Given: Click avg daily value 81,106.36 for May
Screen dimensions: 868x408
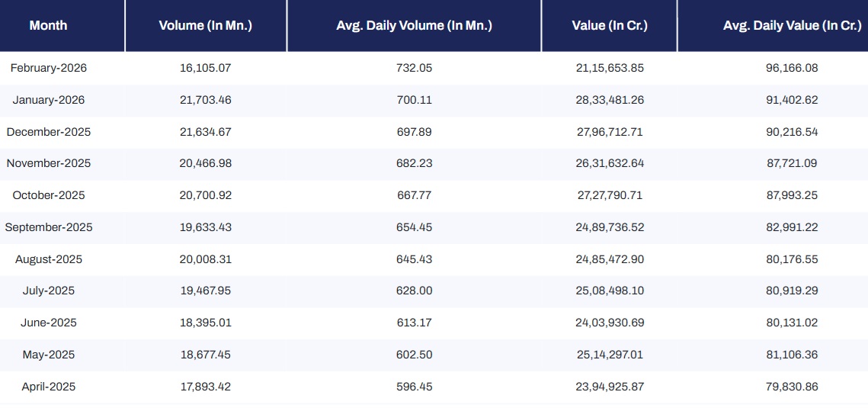Looking at the screenshot, I should click(x=792, y=355).
